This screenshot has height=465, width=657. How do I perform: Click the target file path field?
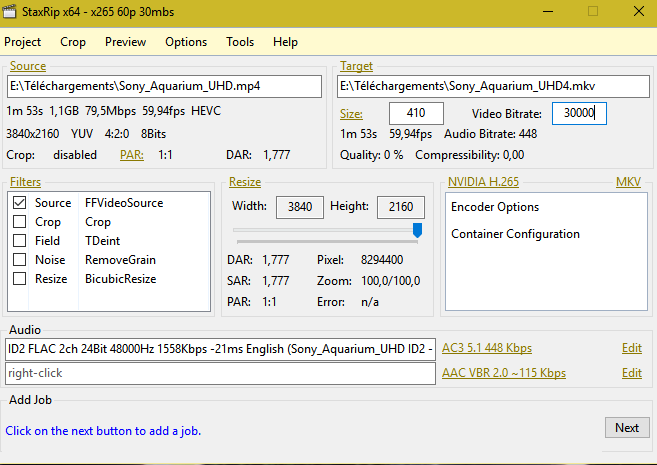pyautogui.click(x=493, y=86)
